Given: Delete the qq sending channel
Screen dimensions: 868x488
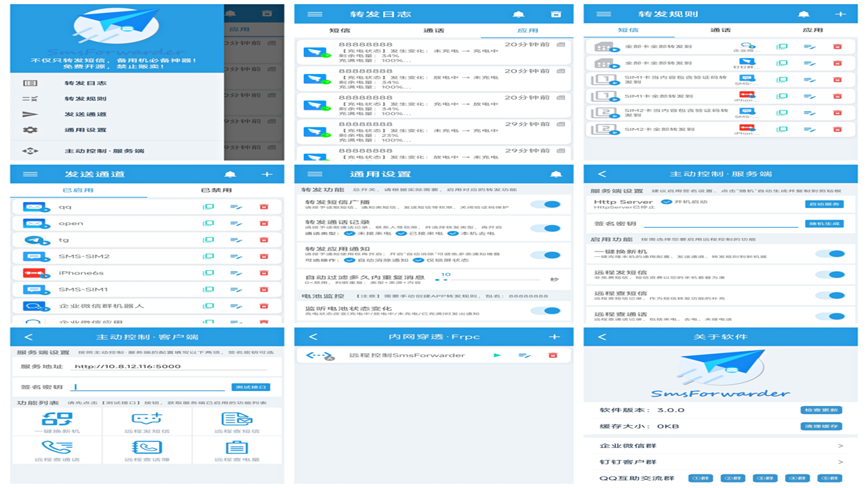Looking at the screenshot, I should (x=264, y=207).
